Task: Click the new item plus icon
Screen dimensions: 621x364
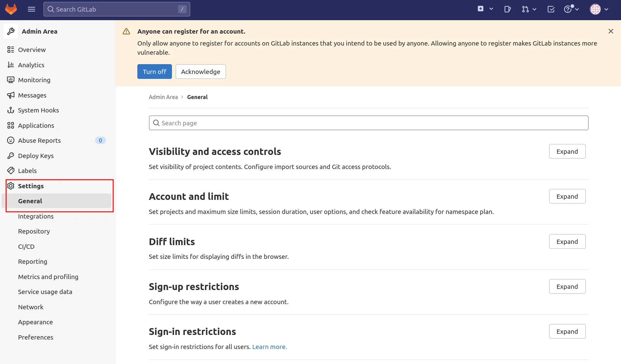Action: (x=480, y=9)
